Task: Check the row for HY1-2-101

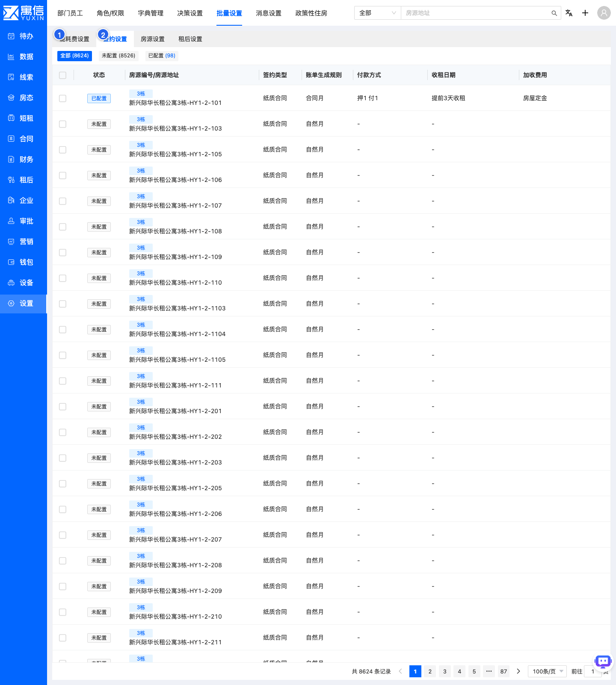Action: [62, 98]
